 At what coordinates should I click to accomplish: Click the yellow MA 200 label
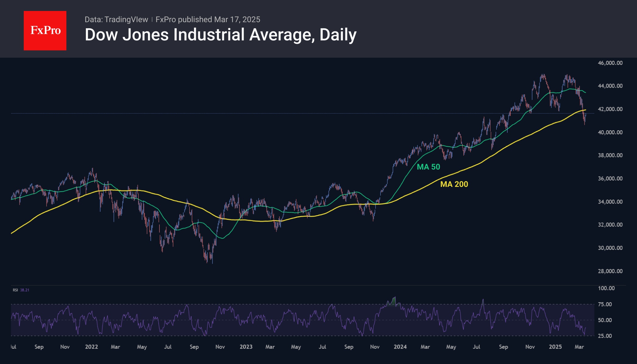tap(454, 184)
